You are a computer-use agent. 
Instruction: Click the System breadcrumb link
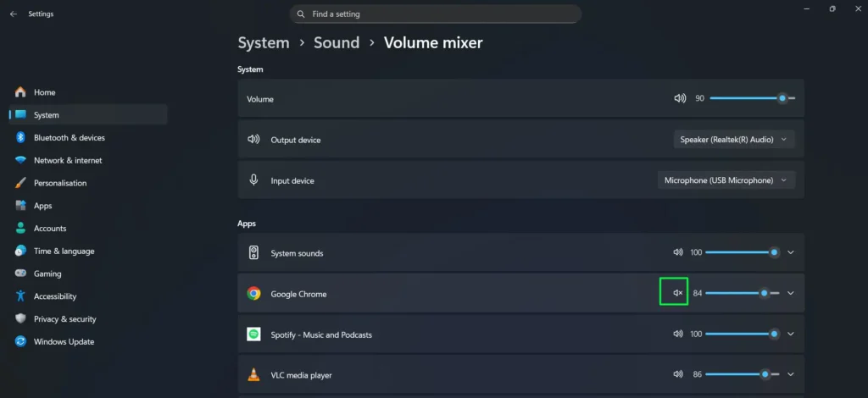264,42
